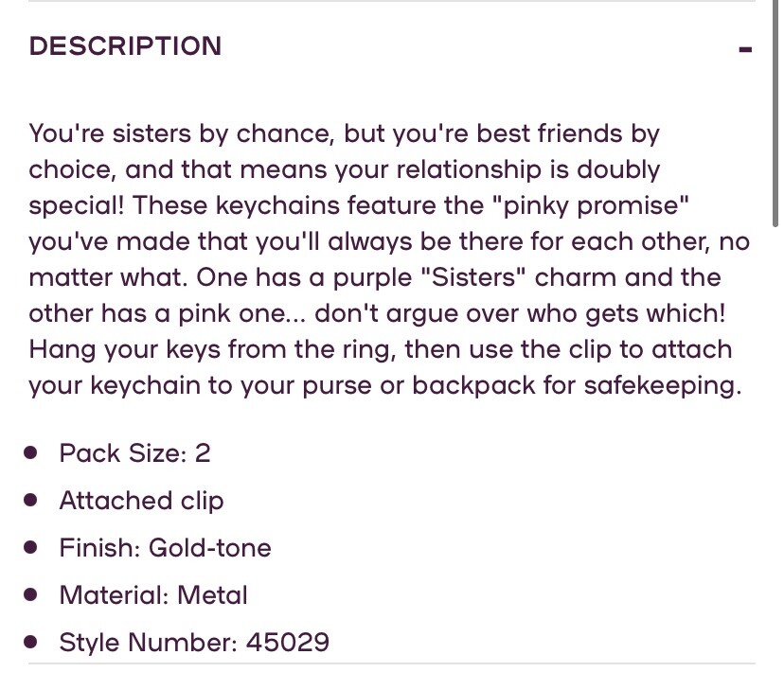Click the number 45029
Image resolution: width=784 pixels, height=690 pixels.
(x=288, y=643)
